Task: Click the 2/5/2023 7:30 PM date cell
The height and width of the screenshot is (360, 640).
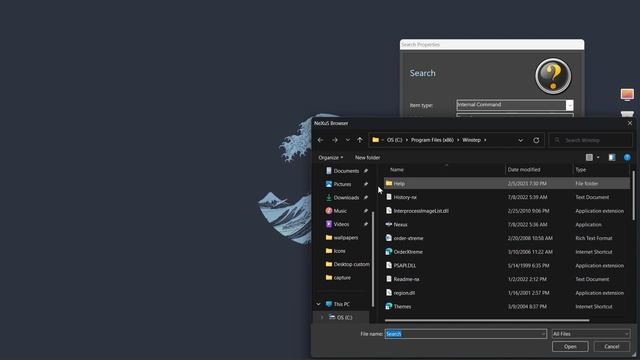Action: coord(527,184)
